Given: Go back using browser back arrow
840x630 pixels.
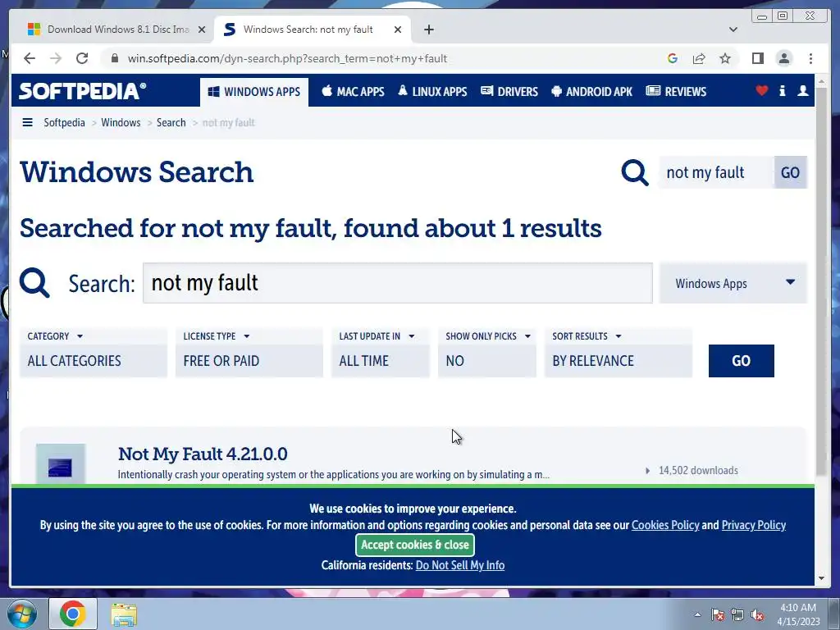Looking at the screenshot, I should pyautogui.click(x=30, y=58).
